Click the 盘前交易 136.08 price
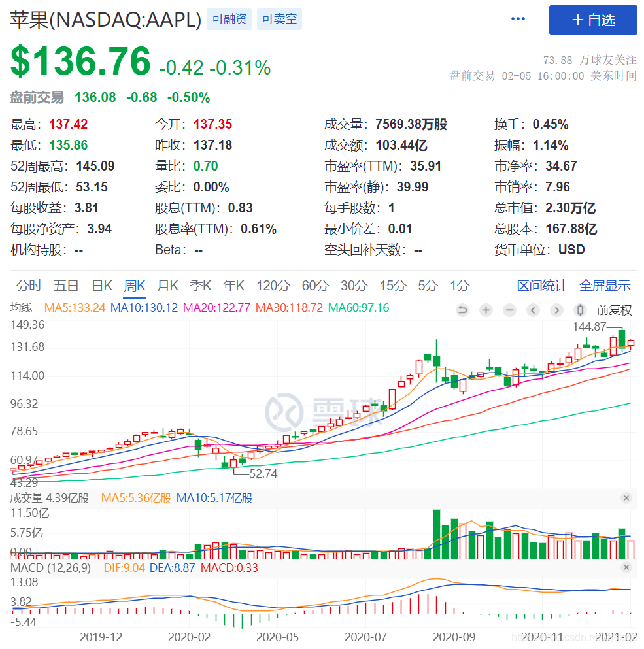The width and height of the screenshot is (644, 649). click(95, 97)
